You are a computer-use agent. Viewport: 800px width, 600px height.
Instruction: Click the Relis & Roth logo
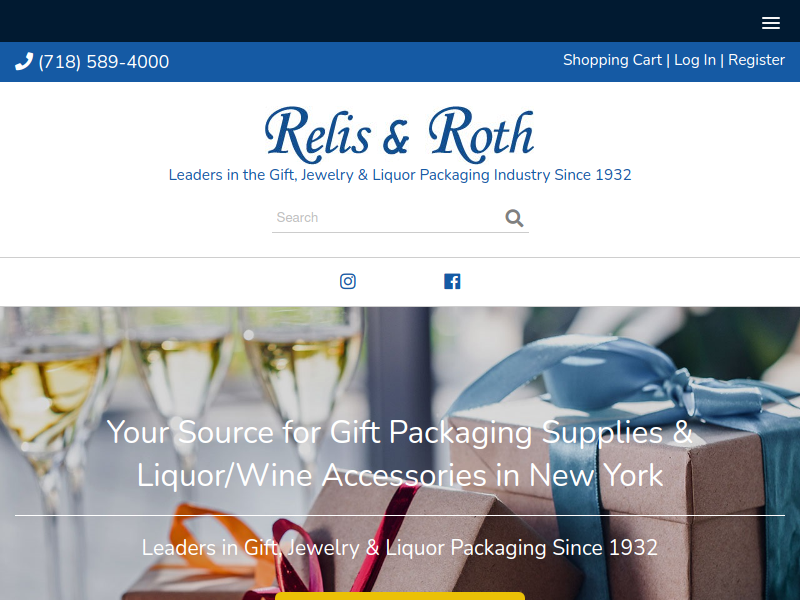(399, 135)
